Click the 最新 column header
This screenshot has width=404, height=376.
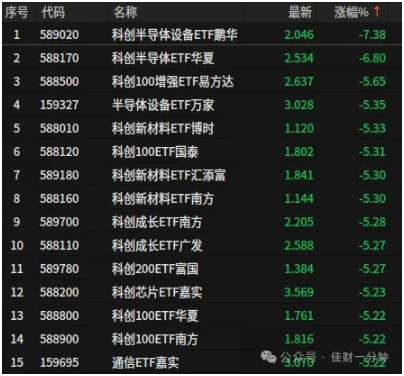pos(300,13)
